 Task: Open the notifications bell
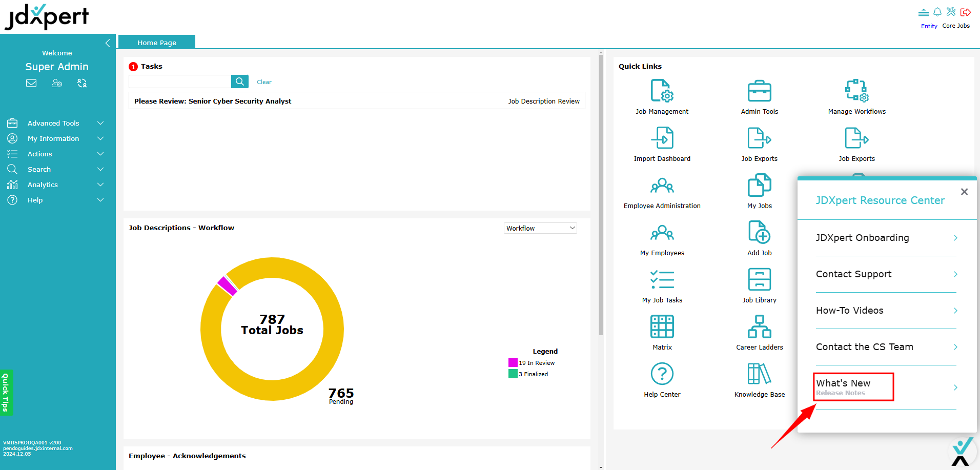[x=937, y=12]
